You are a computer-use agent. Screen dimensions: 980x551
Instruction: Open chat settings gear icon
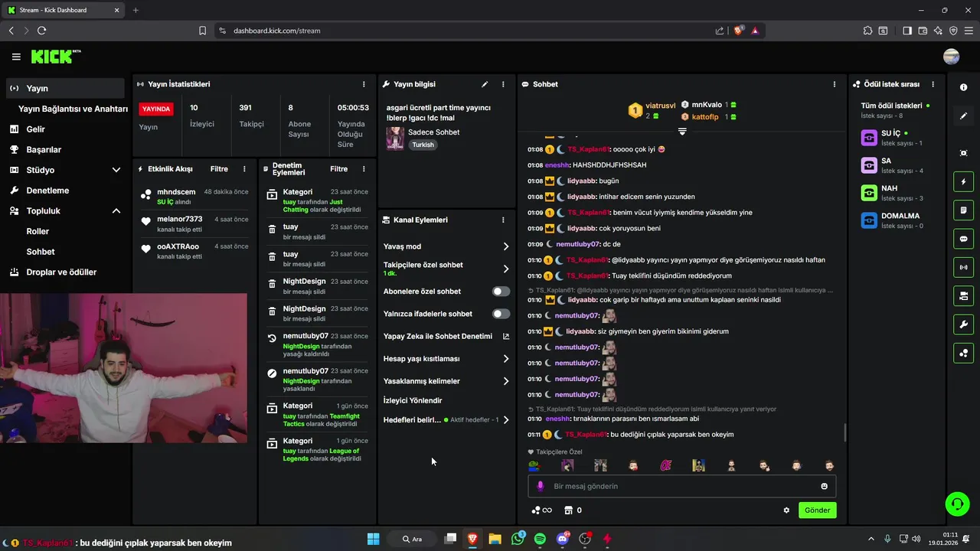pos(786,510)
